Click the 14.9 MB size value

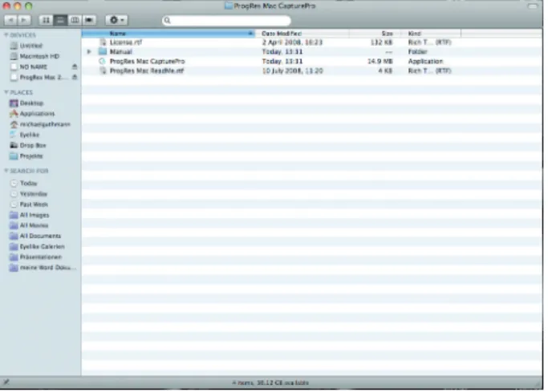pos(380,61)
